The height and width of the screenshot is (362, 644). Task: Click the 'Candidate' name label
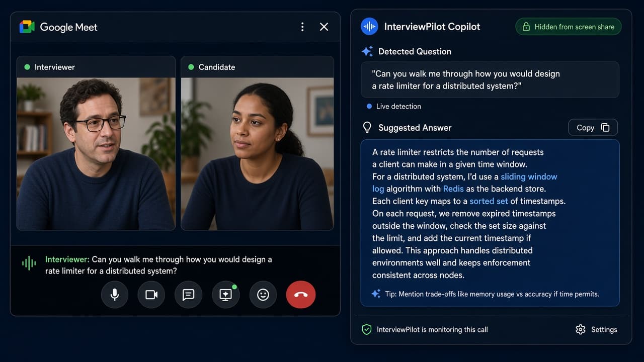(x=217, y=67)
